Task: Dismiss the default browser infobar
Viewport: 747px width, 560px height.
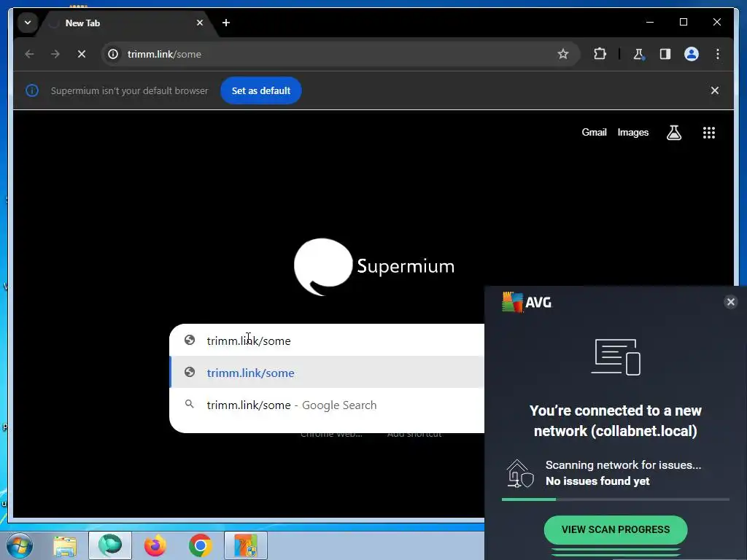Action: (x=715, y=90)
